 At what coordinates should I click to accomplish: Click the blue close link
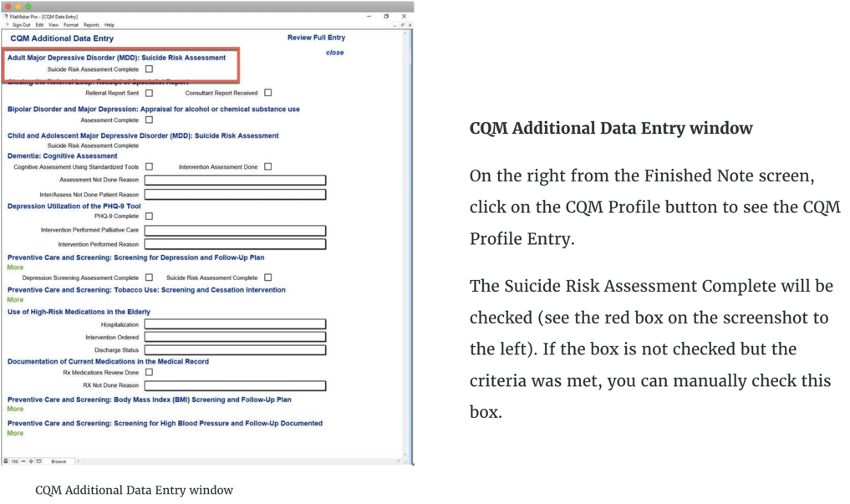tap(334, 53)
